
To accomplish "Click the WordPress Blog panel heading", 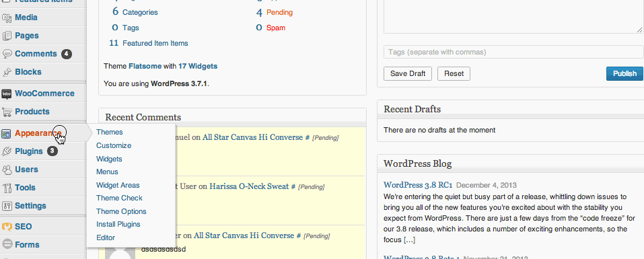I will [x=418, y=163].
